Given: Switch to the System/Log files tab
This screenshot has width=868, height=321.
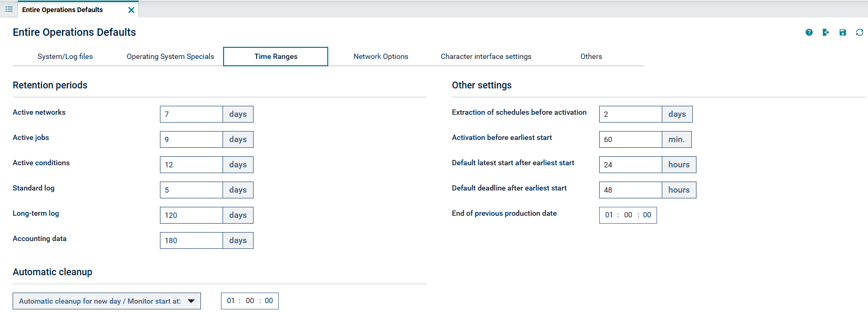Looking at the screenshot, I should (x=65, y=56).
